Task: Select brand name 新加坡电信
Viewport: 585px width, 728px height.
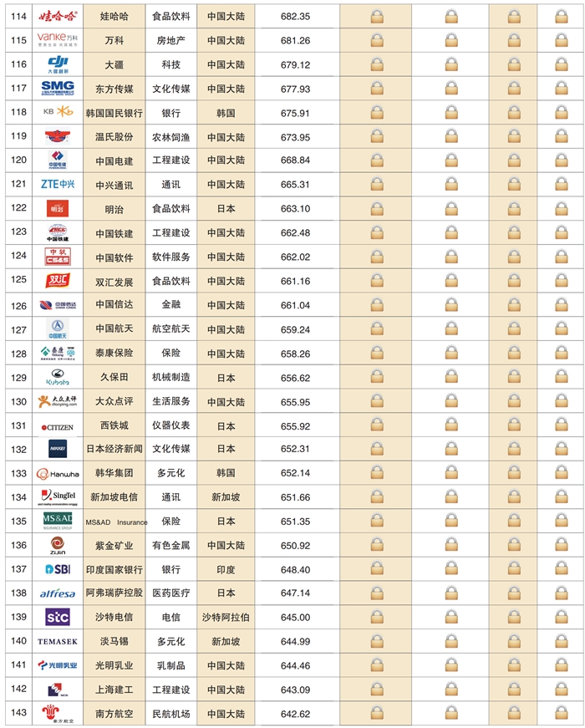Action: [x=114, y=496]
